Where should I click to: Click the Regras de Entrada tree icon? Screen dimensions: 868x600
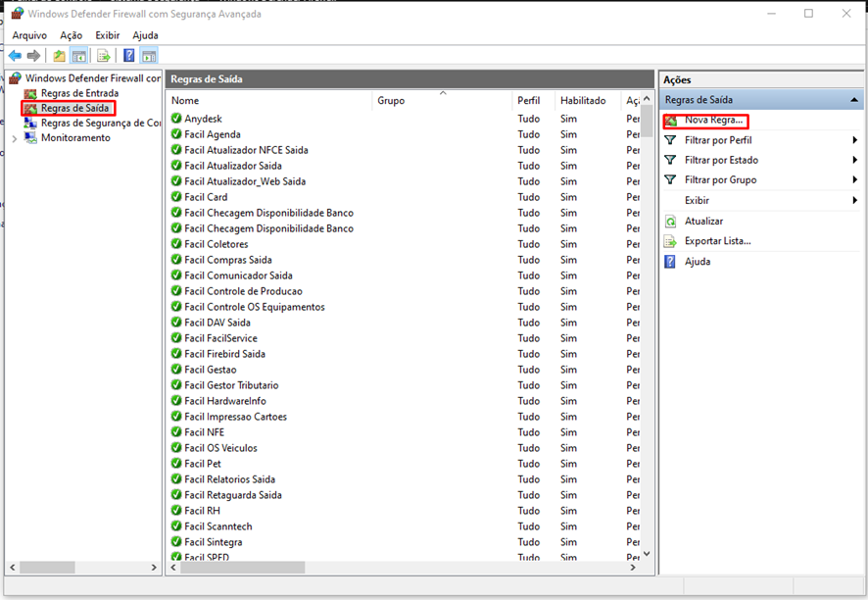[30, 93]
